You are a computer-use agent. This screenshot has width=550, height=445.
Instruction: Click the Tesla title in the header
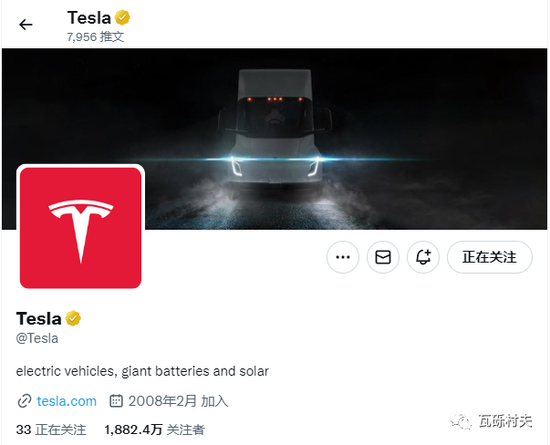[89, 18]
